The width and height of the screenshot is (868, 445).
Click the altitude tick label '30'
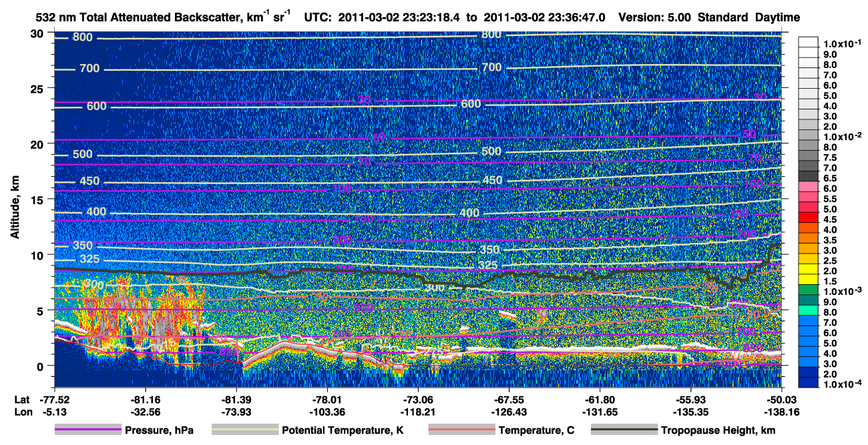click(x=38, y=33)
